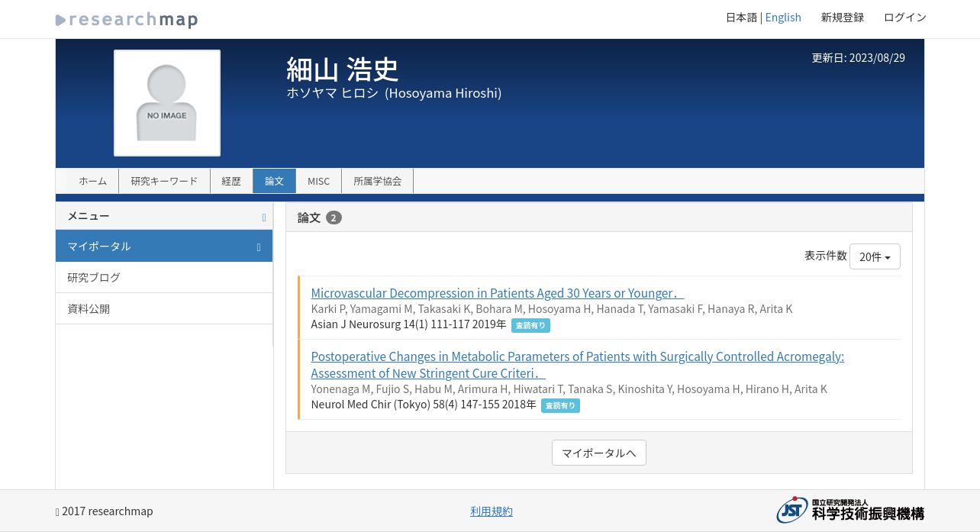The image size is (980, 532).
Task: Click the ホソヤマ ヒロシ (Hosoyama Hiroshi) subtitle
Action: pos(394,93)
